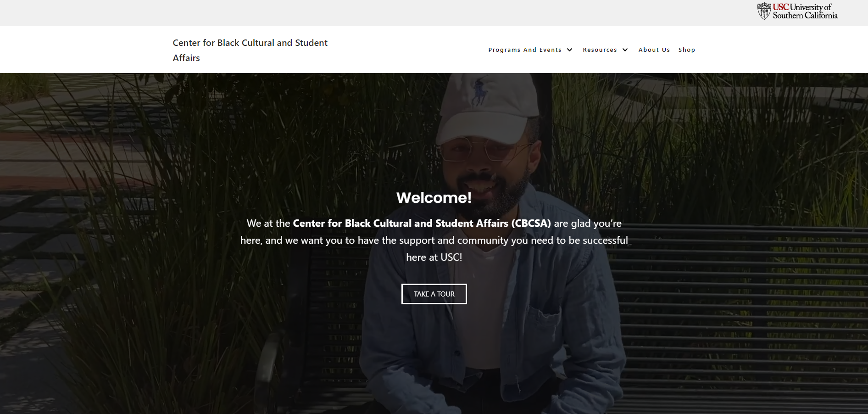Click the Center for Black Cultural and Student Affairs title

click(x=250, y=50)
